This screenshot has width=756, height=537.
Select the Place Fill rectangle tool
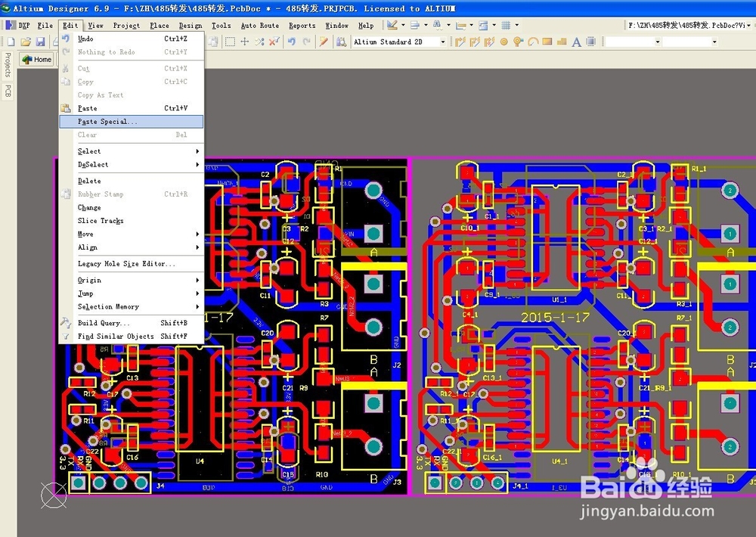click(x=547, y=42)
